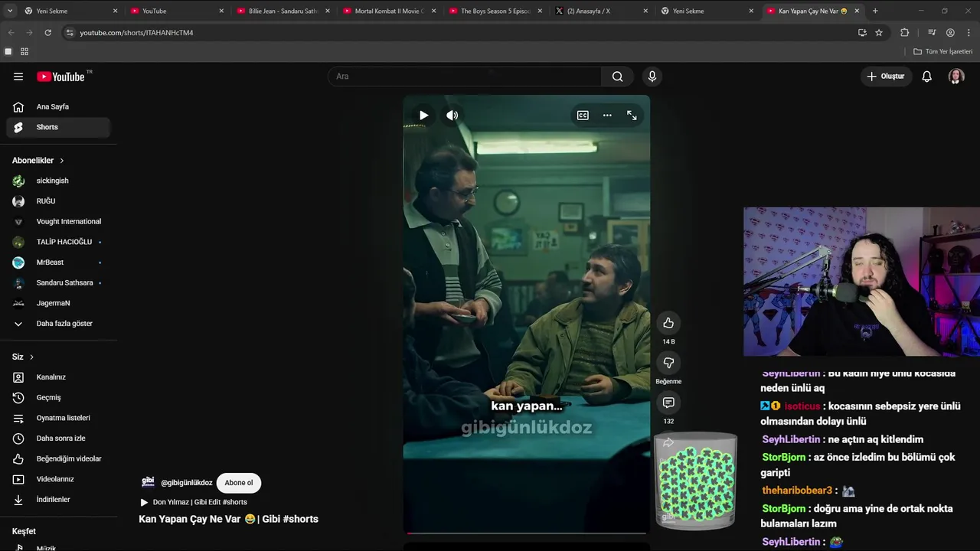This screenshot has height=551, width=980.
Task: Open site info icon in address bar
Action: tap(70, 33)
